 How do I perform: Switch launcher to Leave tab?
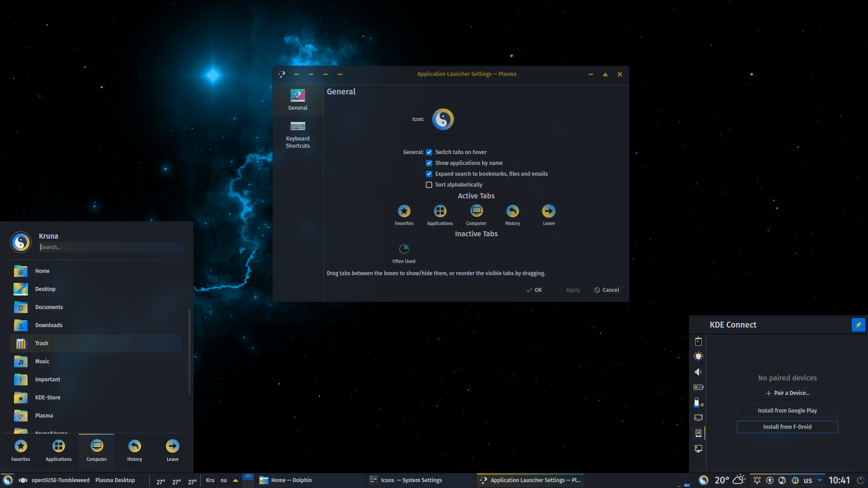(x=173, y=451)
